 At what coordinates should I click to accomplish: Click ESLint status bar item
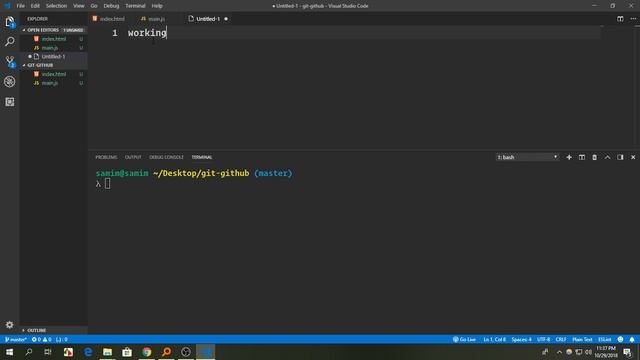click(x=604, y=340)
